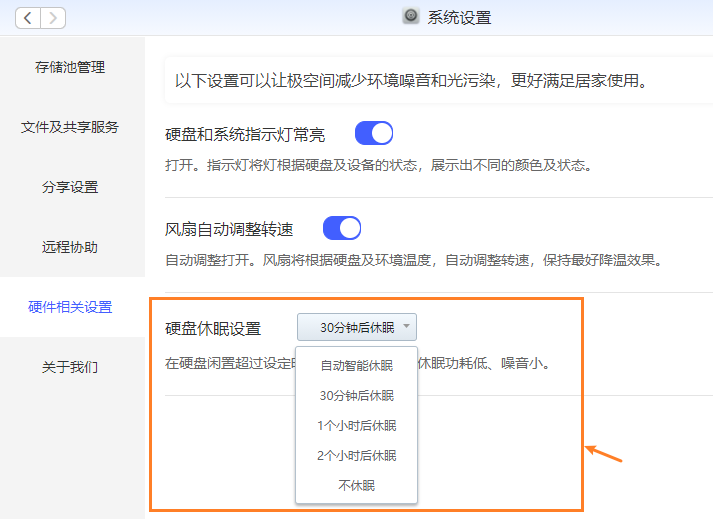Toggle 硬盘和系统指示灯常亮 switch off
The image size is (713, 519).
pos(373,133)
